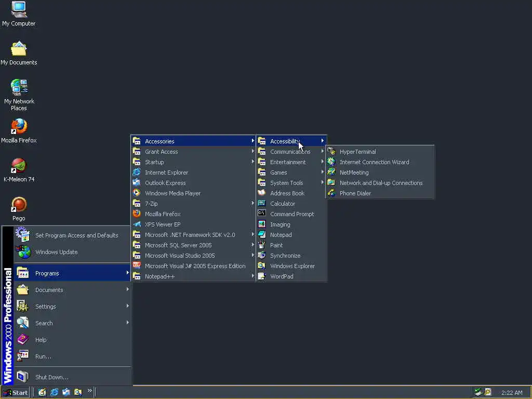Open the Run... dialog entry
This screenshot has width=532, height=399.
[x=72, y=356]
